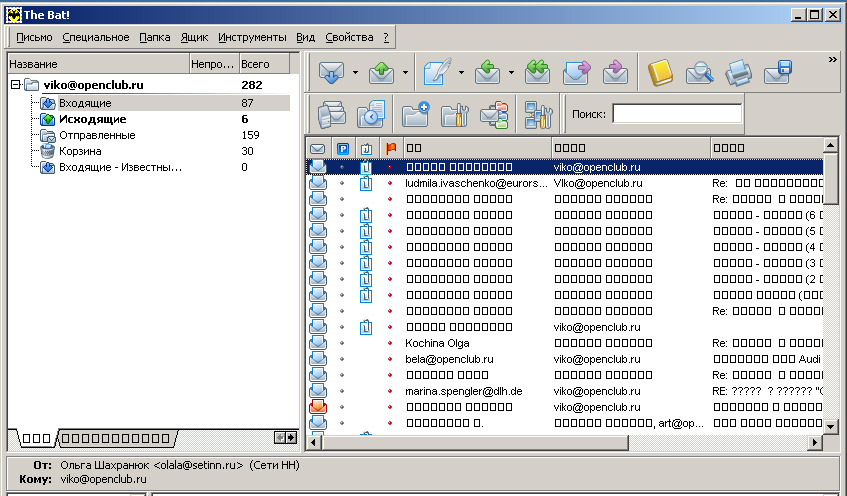Click the redirect message icon

615,72
